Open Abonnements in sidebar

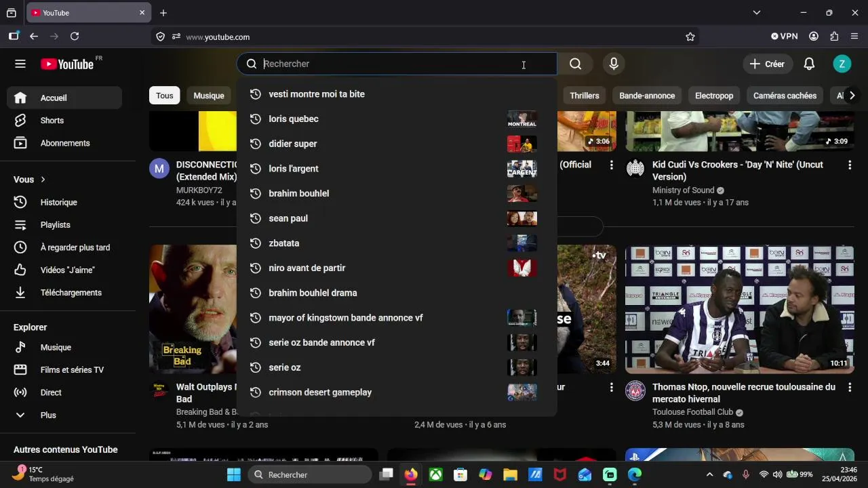point(65,143)
